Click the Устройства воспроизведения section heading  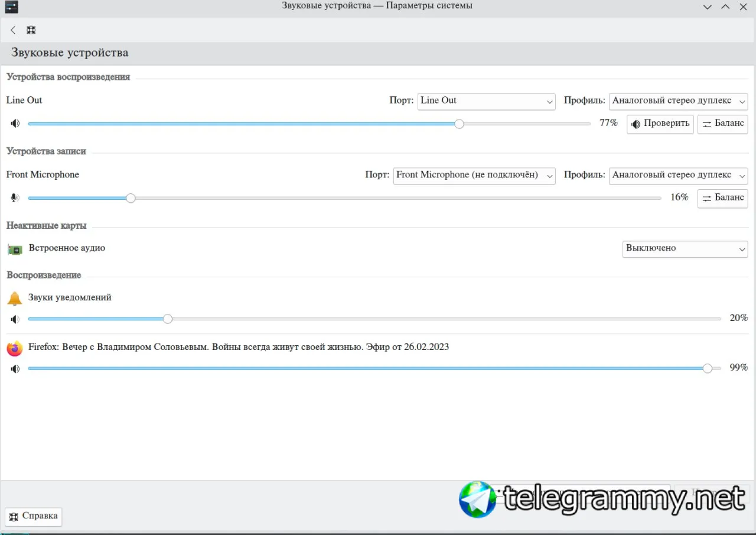pyautogui.click(x=68, y=77)
